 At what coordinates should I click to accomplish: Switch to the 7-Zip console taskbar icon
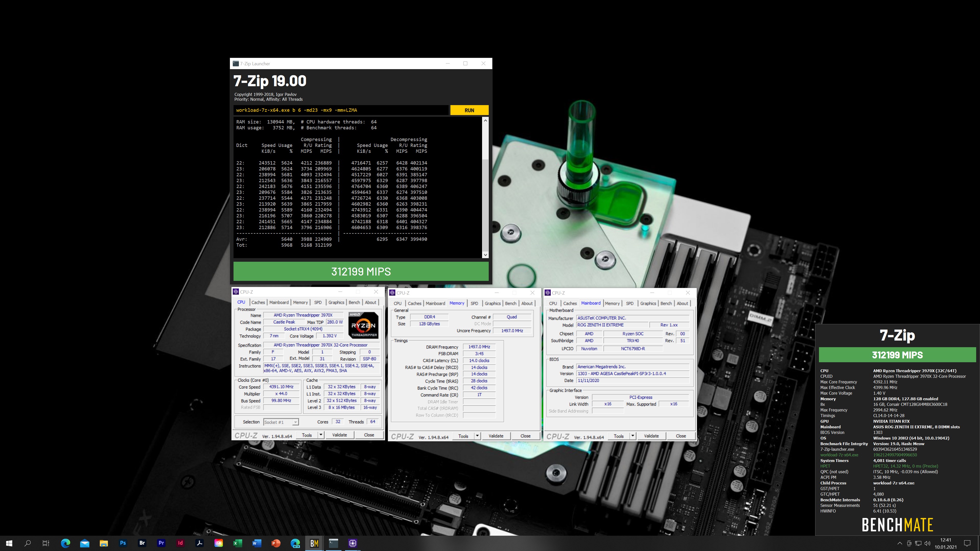334,543
